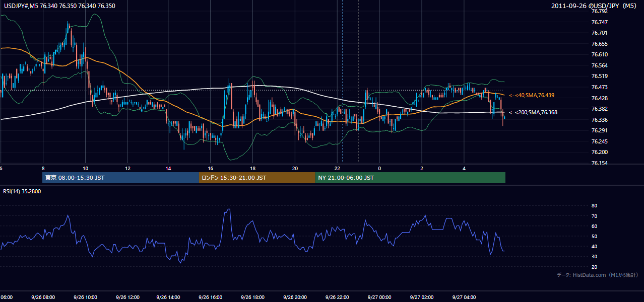Viewport: 644px width, 302px height.
Task: Click price level 76.610 on the axis
Action: click(x=600, y=54)
